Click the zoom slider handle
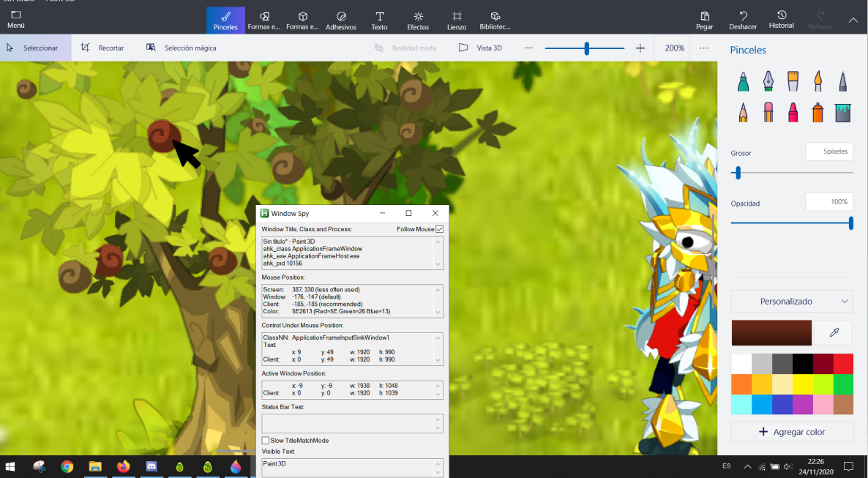 (x=586, y=48)
